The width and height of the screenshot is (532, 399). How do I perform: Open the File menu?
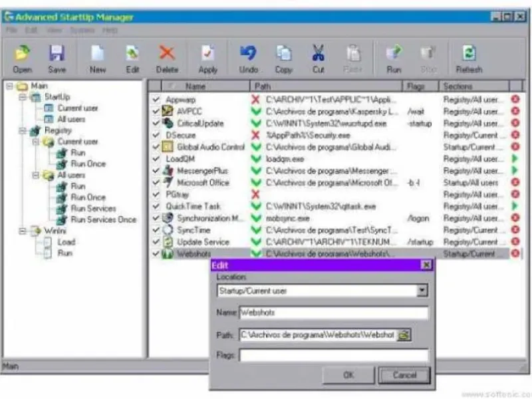pyautogui.click(x=11, y=30)
